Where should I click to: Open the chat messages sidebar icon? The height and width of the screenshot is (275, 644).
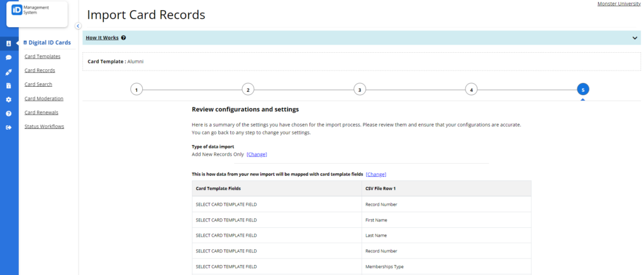click(x=9, y=57)
